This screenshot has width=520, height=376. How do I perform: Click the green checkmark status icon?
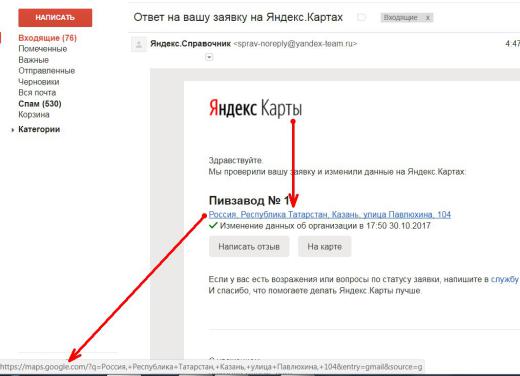[x=213, y=226]
